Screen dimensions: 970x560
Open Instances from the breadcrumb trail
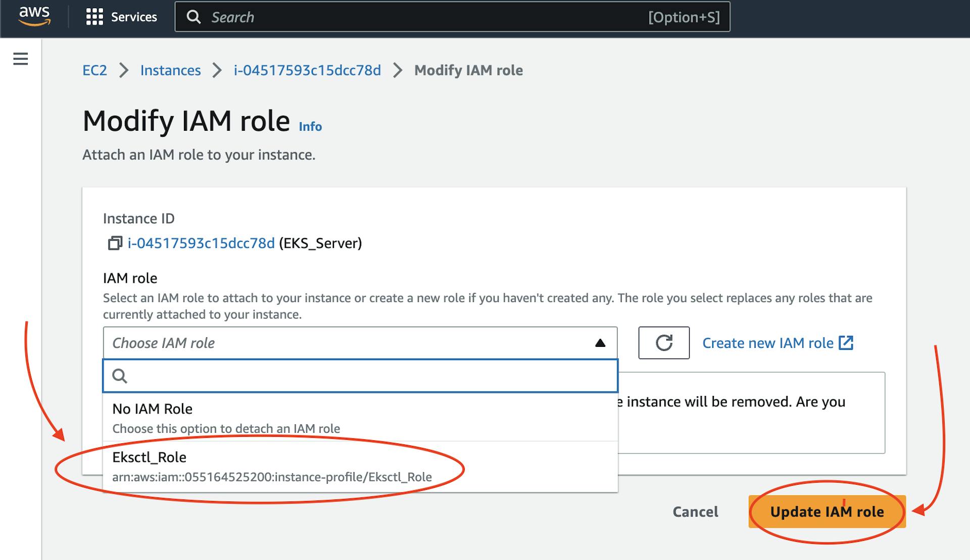pos(171,70)
